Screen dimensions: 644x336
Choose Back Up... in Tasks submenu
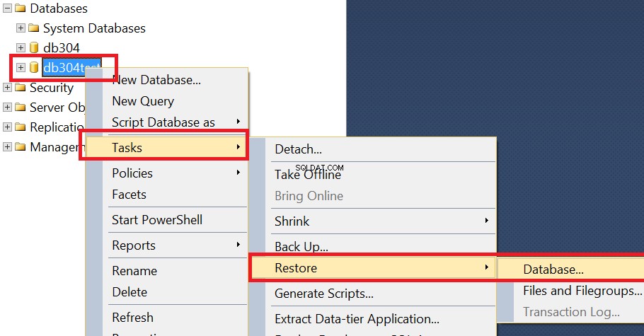pos(373,246)
